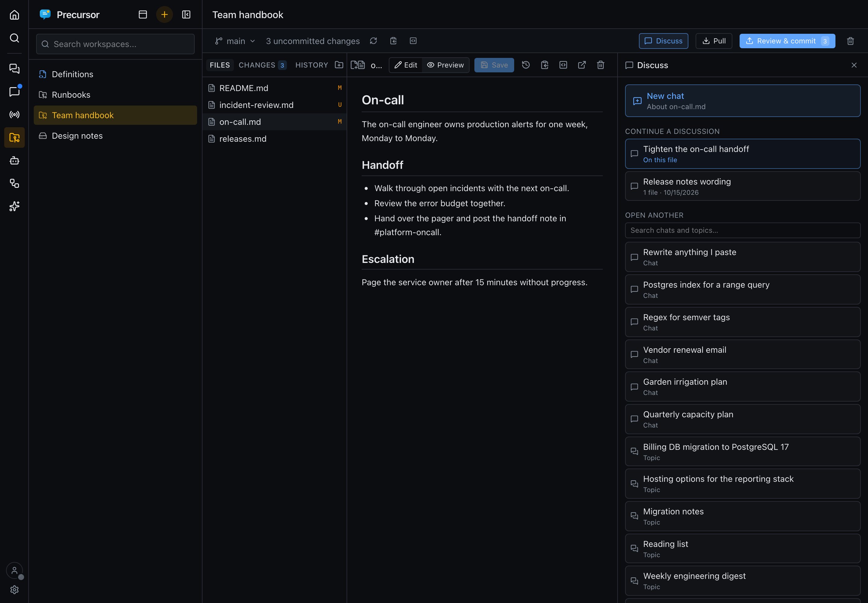
Task: Focus the Search chats and topics field
Action: tap(743, 230)
